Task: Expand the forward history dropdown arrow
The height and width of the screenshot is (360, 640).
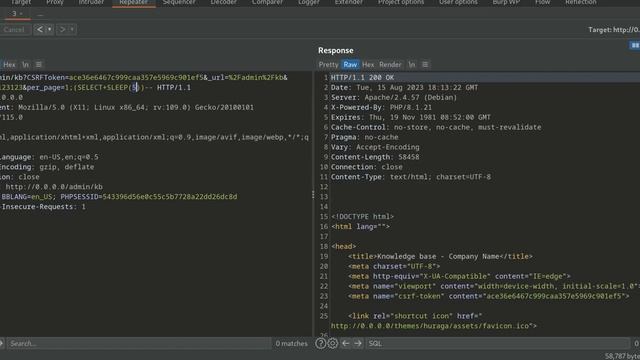Action: point(72,29)
